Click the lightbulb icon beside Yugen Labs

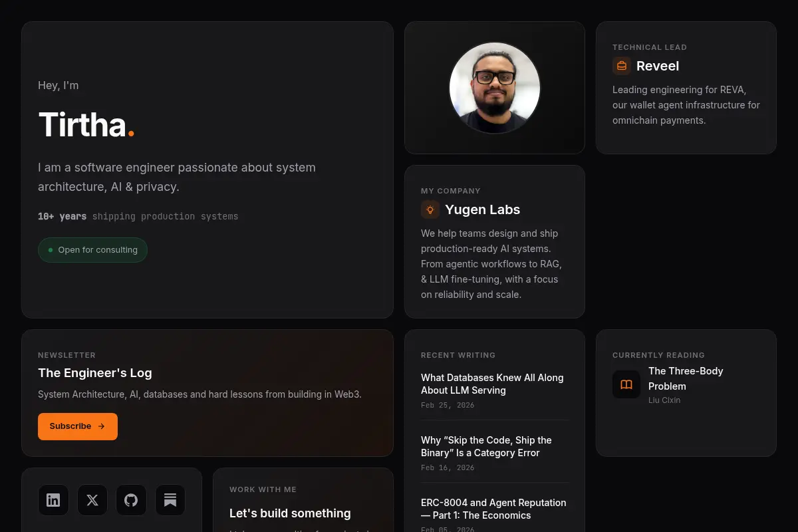[430, 209]
